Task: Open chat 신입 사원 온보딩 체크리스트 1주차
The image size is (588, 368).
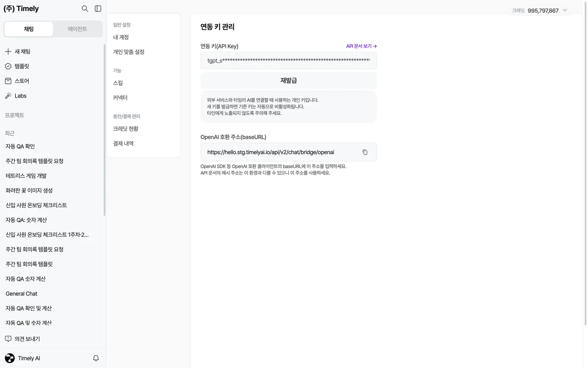Action: 47,235
